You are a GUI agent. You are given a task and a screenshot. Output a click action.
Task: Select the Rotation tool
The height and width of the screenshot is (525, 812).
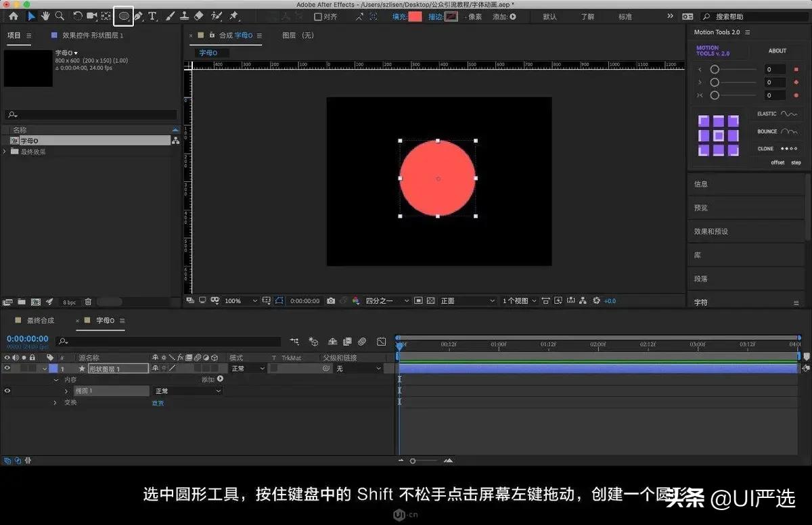point(78,16)
